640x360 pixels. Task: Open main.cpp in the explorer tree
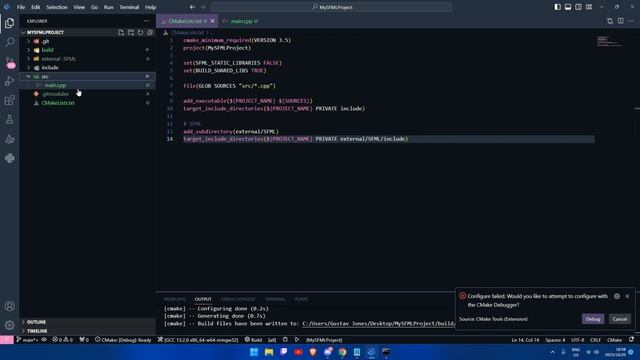click(x=88, y=85)
